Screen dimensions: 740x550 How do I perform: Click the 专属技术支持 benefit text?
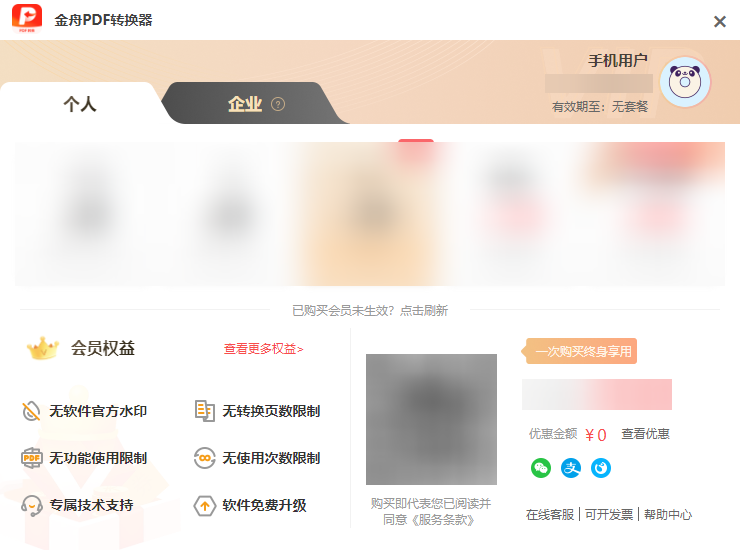[x=92, y=505]
